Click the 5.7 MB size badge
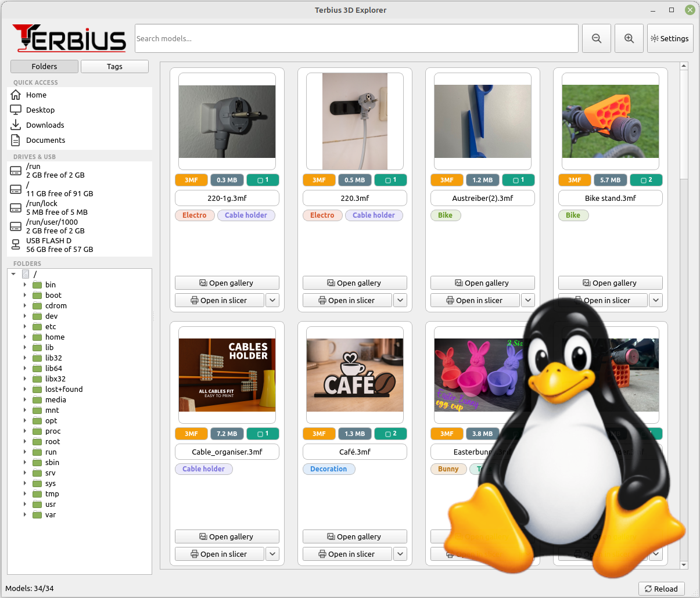This screenshot has height=598, width=700. pos(611,180)
